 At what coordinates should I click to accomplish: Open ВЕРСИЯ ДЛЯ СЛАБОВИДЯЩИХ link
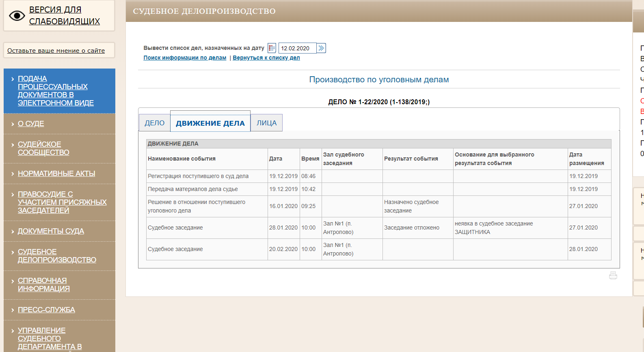pos(64,15)
